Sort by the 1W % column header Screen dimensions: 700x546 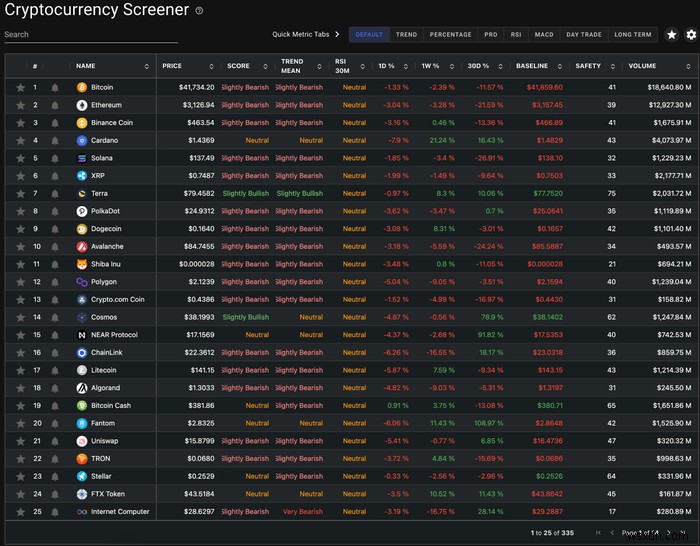pos(430,66)
